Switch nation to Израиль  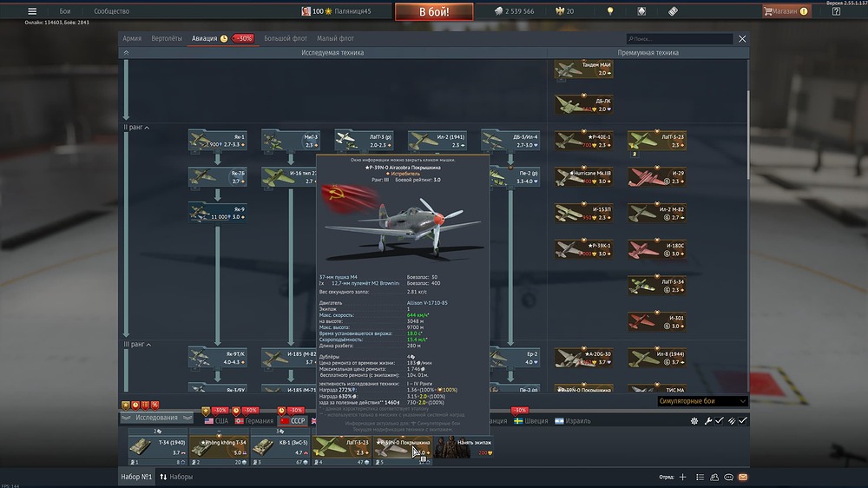click(x=573, y=421)
